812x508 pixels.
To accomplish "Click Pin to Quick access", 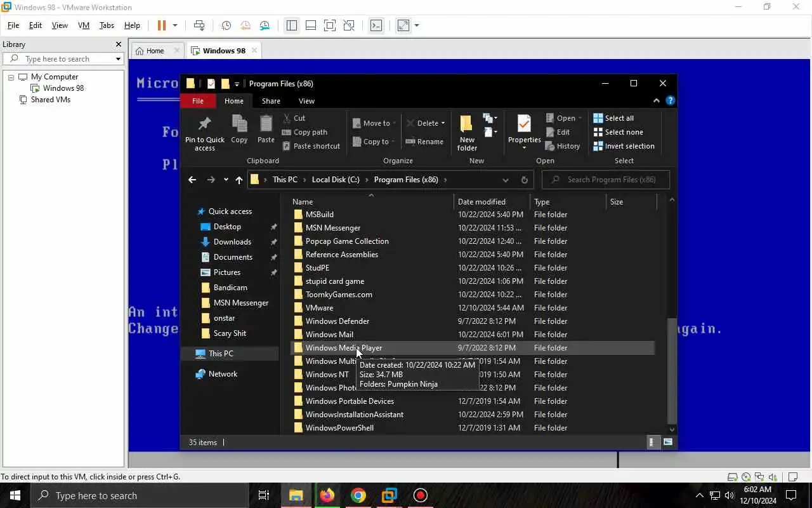I will point(205,133).
